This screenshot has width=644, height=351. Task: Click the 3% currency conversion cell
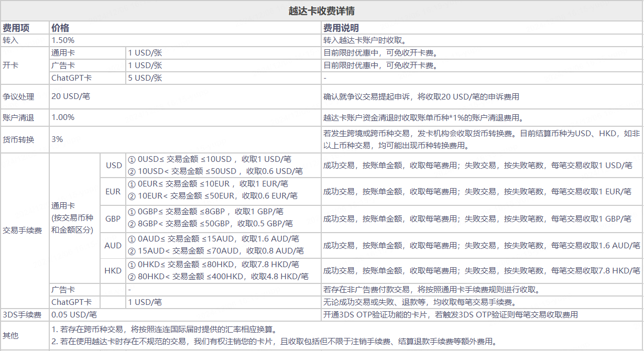coord(57,139)
